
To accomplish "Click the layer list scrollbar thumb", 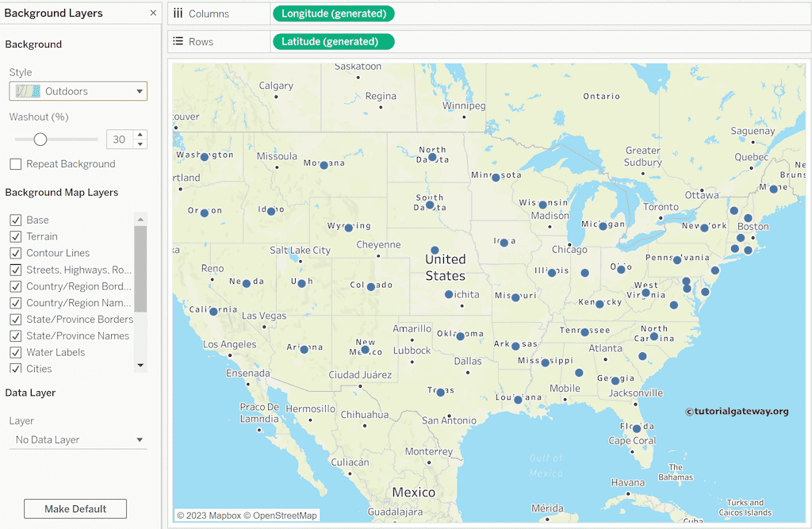I will [x=140, y=268].
